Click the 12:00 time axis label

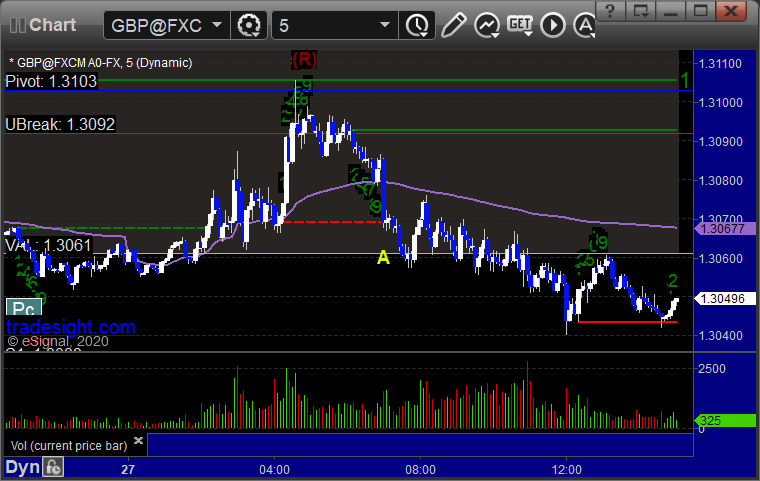[x=566, y=469]
